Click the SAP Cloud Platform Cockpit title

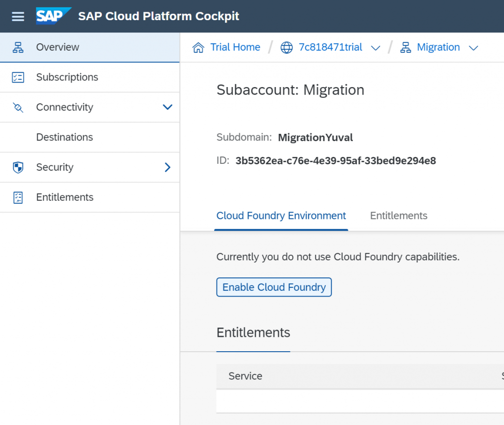(x=158, y=16)
